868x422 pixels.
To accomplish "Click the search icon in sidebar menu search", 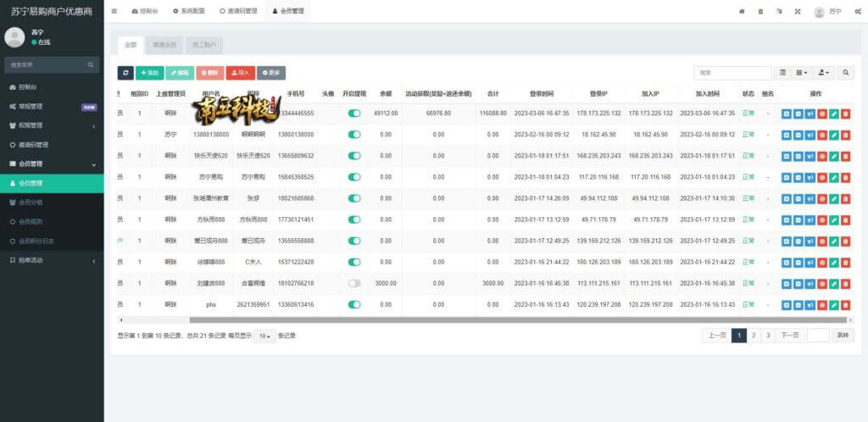I will click(90, 64).
